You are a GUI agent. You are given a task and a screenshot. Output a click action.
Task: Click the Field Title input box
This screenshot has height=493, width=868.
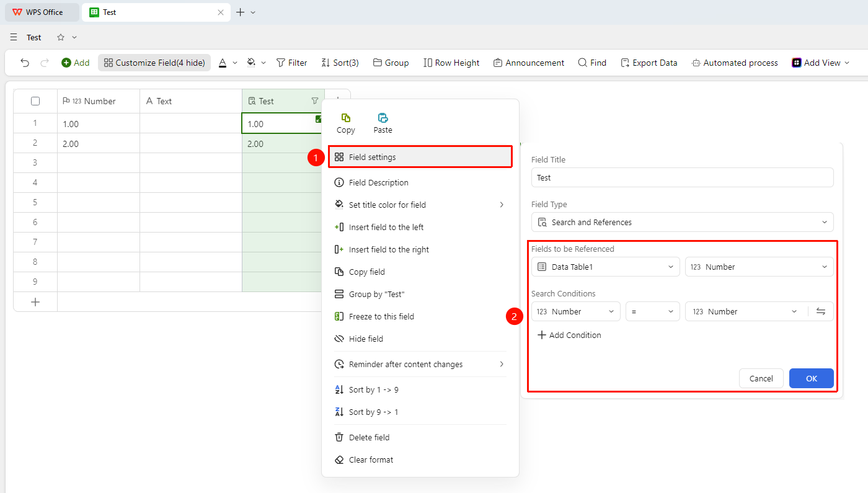683,177
